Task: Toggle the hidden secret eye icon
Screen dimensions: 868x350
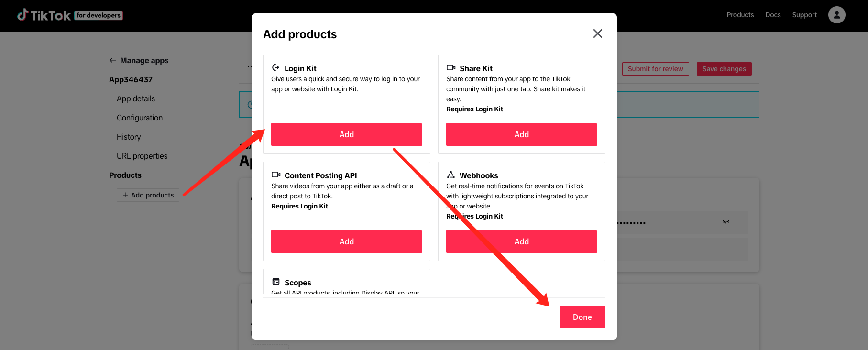Action: tap(725, 222)
